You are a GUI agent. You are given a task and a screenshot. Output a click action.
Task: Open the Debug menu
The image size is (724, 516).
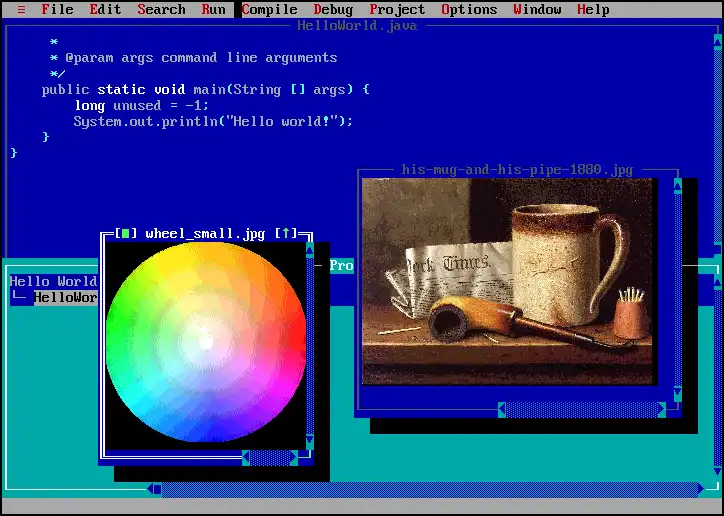point(333,9)
